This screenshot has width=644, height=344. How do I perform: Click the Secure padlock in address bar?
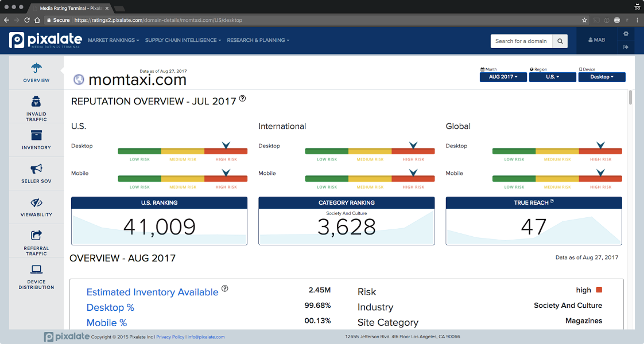tap(49, 20)
